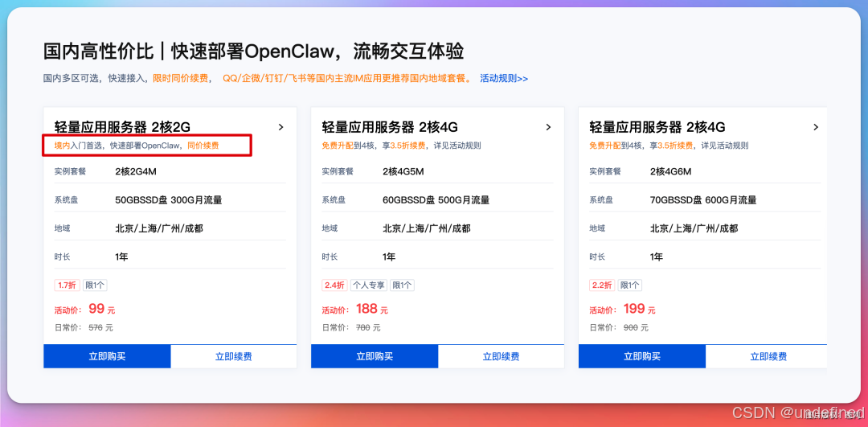Click the 199 元 activity price

(x=640, y=309)
